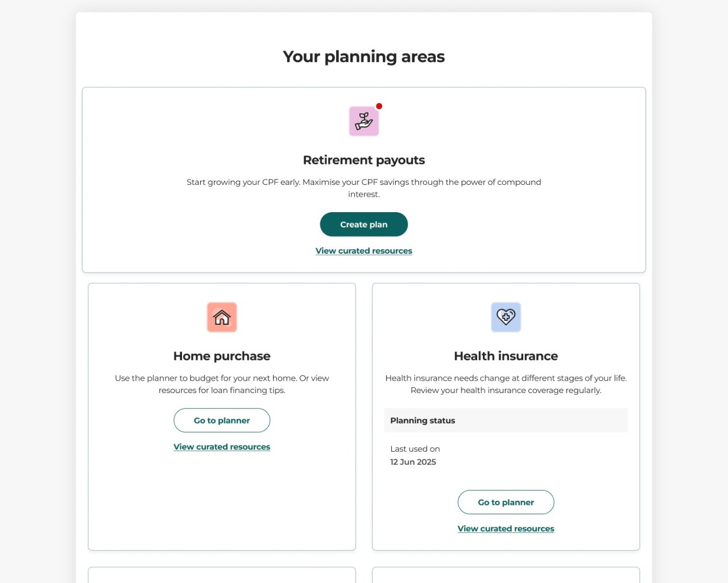728x583 pixels.
Task: Click the compound interest description text
Action: point(364,188)
